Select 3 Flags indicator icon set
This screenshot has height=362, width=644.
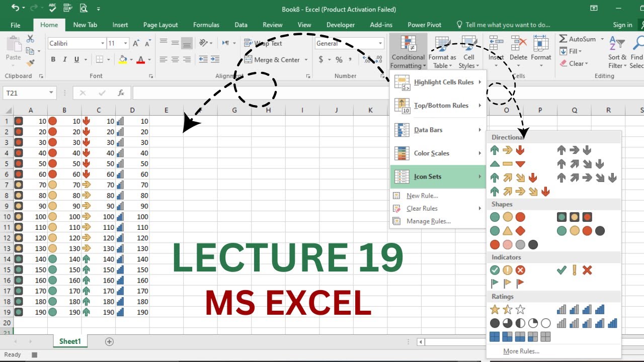[x=508, y=284]
